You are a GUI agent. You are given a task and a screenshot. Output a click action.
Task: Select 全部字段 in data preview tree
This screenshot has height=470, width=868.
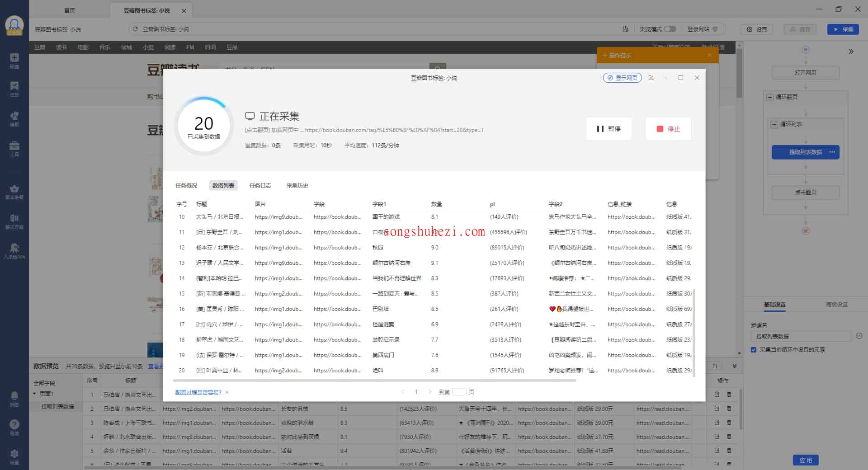point(44,383)
